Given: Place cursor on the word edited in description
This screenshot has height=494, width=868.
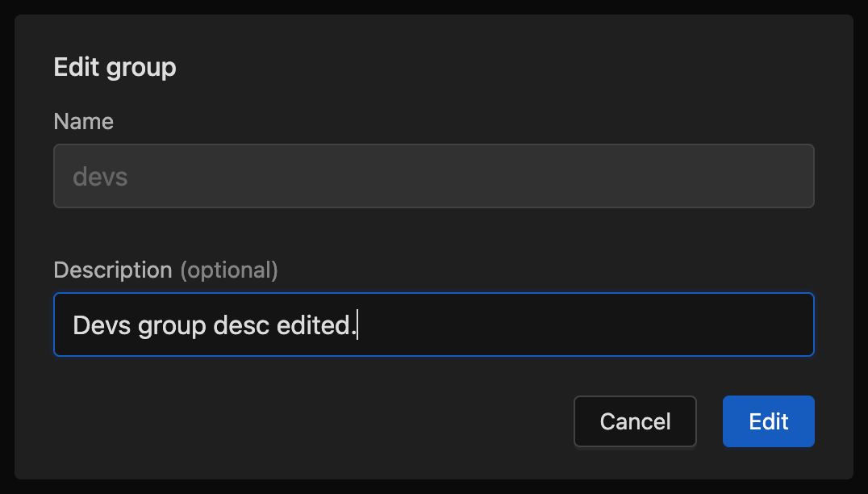Looking at the screenshot, I should coord(316,325).
